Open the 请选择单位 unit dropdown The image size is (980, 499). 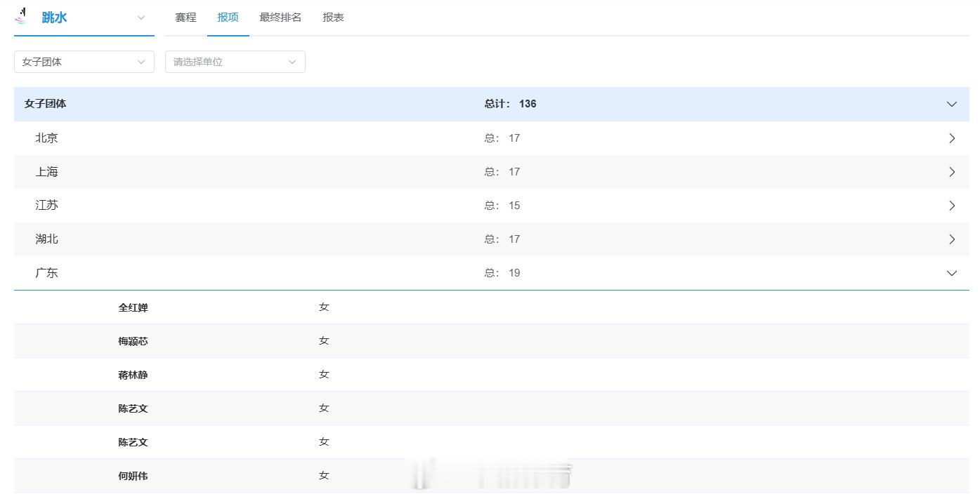(x=235, y=62)
